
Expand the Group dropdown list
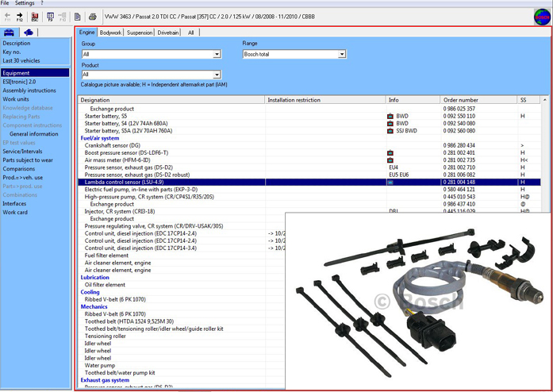217,54
